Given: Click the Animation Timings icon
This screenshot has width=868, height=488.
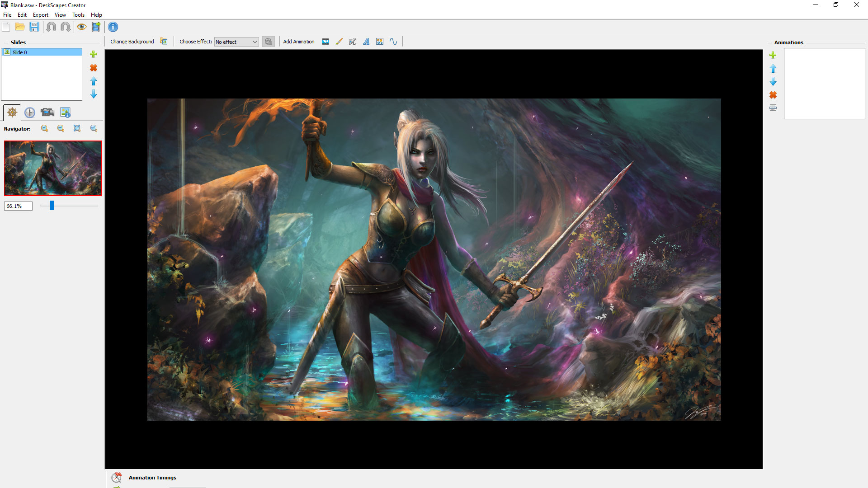Looking at the screenshot, I should pos(117,477).
